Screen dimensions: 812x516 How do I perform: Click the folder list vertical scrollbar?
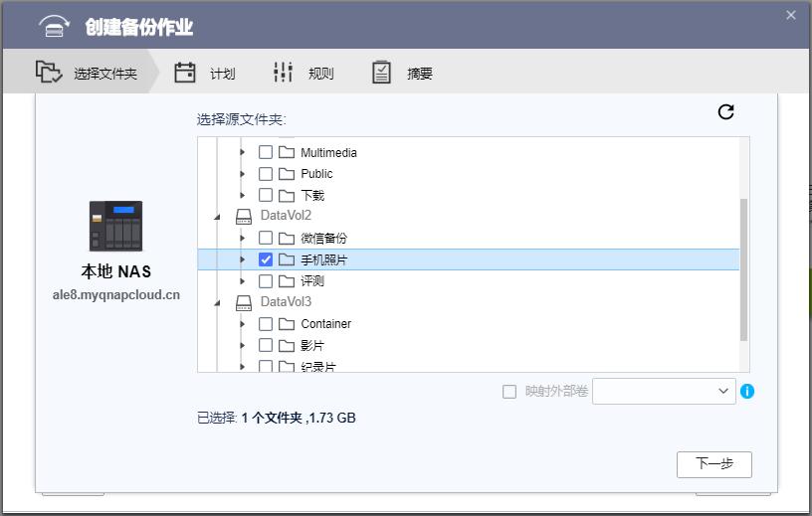coord(743,268)
